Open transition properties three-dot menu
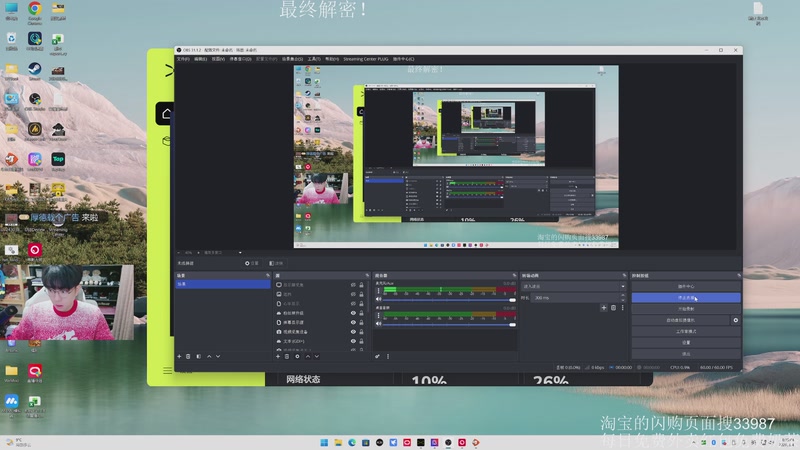The image size is (800, 450). click(622, 308)
